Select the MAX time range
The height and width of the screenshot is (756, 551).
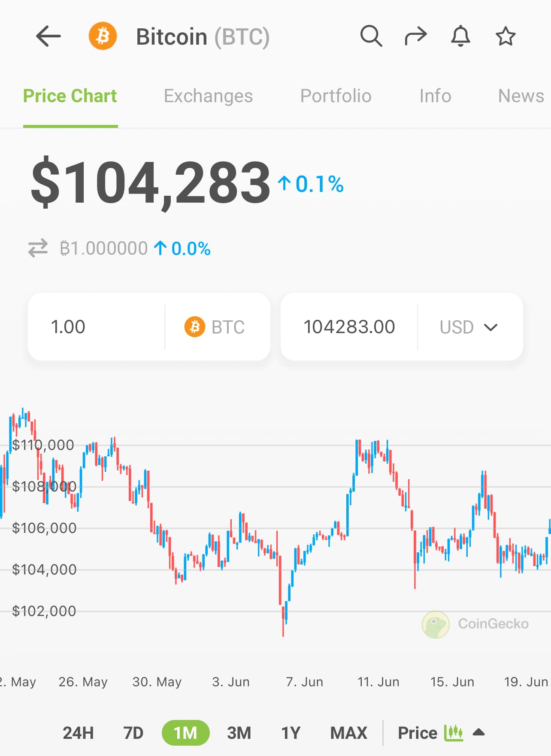coord(348,733)
